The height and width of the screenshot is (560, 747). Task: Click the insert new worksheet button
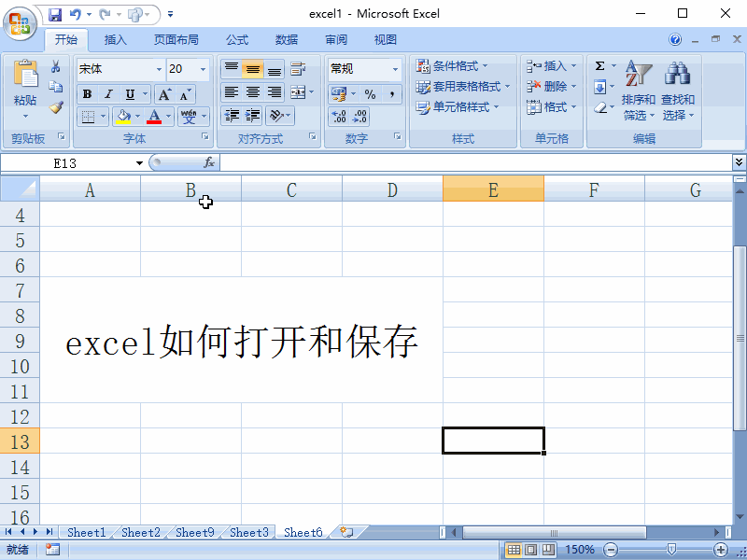[x=345, y=532]
